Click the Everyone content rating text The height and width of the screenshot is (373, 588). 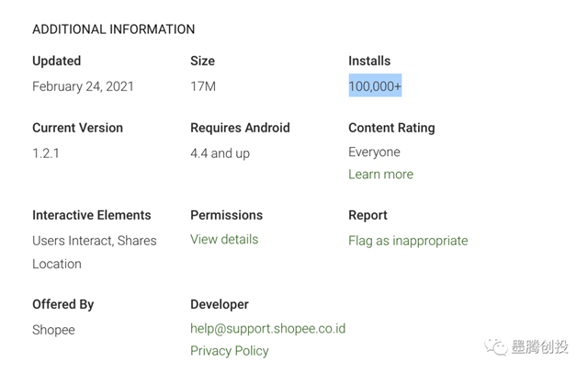coord(374,152)
